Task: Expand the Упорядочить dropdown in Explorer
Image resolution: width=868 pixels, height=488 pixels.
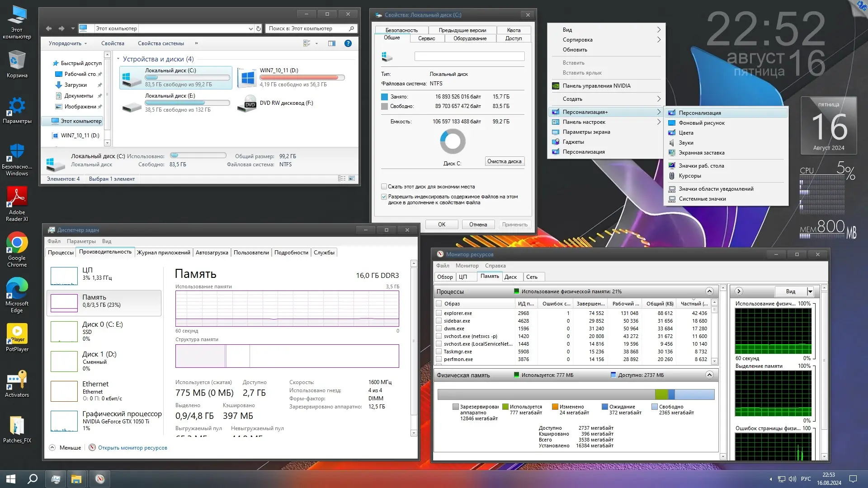Action: [x=68, y=43]
